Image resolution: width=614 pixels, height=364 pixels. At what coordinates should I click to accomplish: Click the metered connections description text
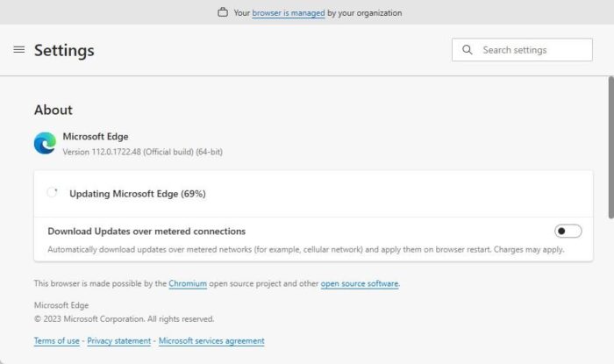(x=305, y=249)
